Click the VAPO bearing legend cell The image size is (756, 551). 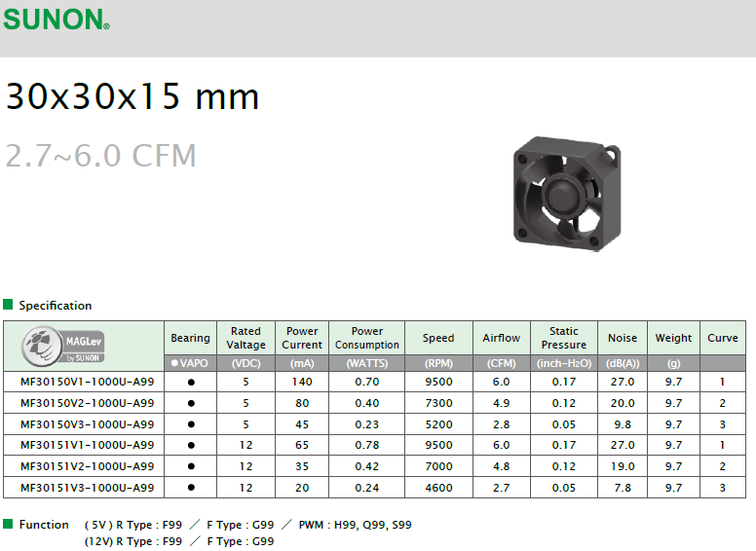190,363
